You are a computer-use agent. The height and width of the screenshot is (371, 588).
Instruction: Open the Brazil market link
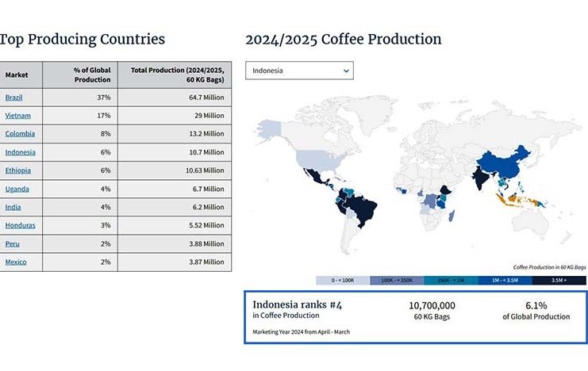(x=13, y=98)
